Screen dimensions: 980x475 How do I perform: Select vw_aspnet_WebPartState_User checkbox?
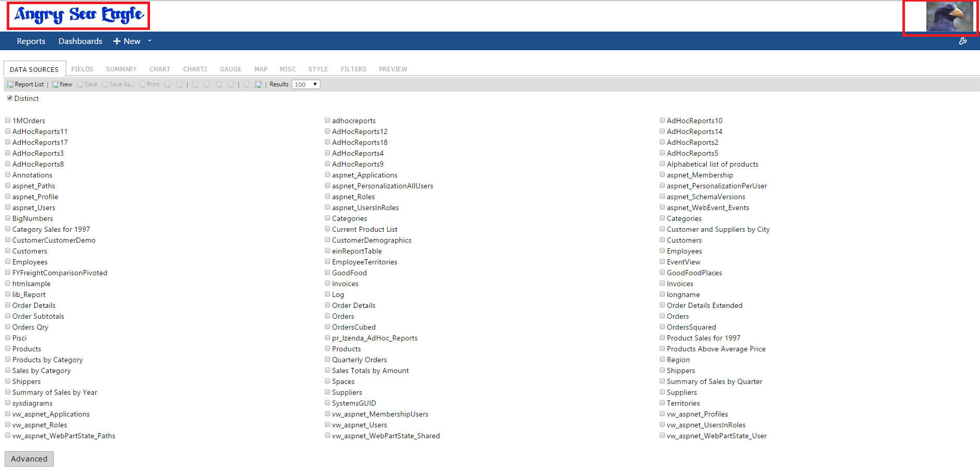pyautogui.click(x=662, y=435)
